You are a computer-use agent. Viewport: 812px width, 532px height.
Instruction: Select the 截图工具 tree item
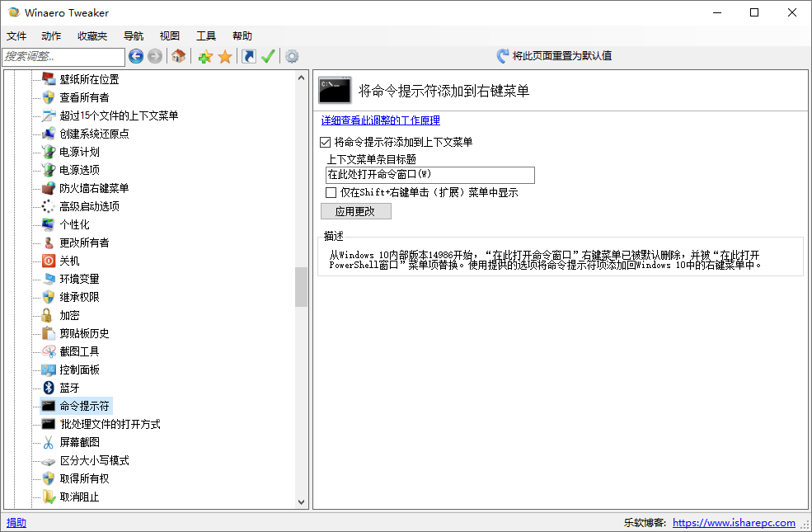pyautogui.click(x=79, y=351)
